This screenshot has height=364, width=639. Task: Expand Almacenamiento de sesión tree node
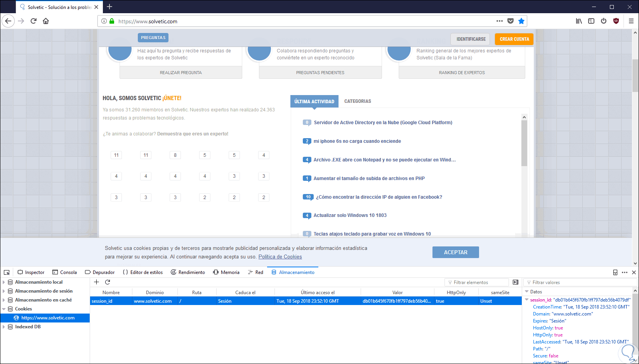pos(4,291)
